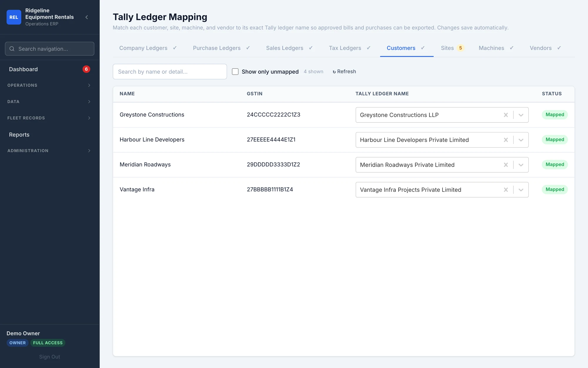Open Harbour Line Developers ledger dropdown arrow
Viewport: 588px width, 368px height.
click(521, 140)
